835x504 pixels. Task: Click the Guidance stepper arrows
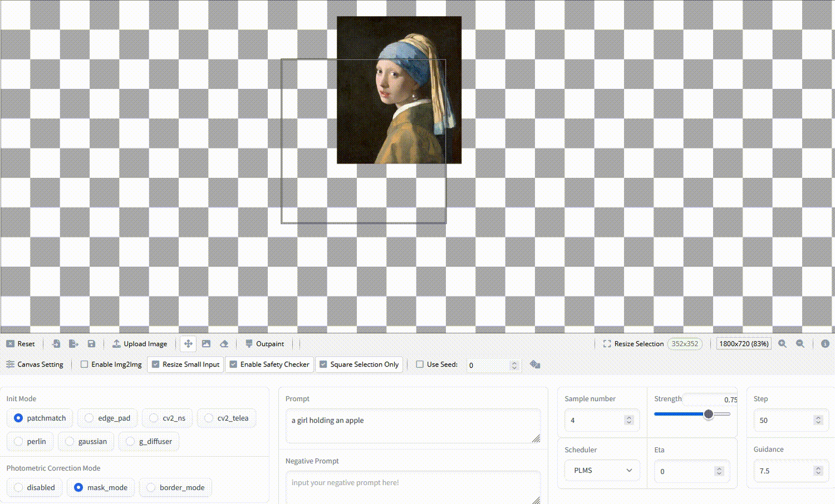coord(818,471)
